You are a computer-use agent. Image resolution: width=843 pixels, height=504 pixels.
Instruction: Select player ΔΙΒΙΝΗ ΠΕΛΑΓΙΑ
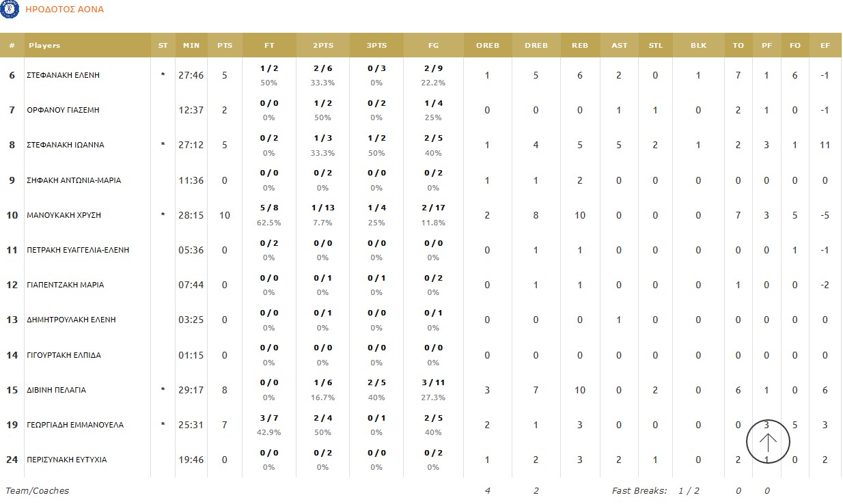[56, 390]
